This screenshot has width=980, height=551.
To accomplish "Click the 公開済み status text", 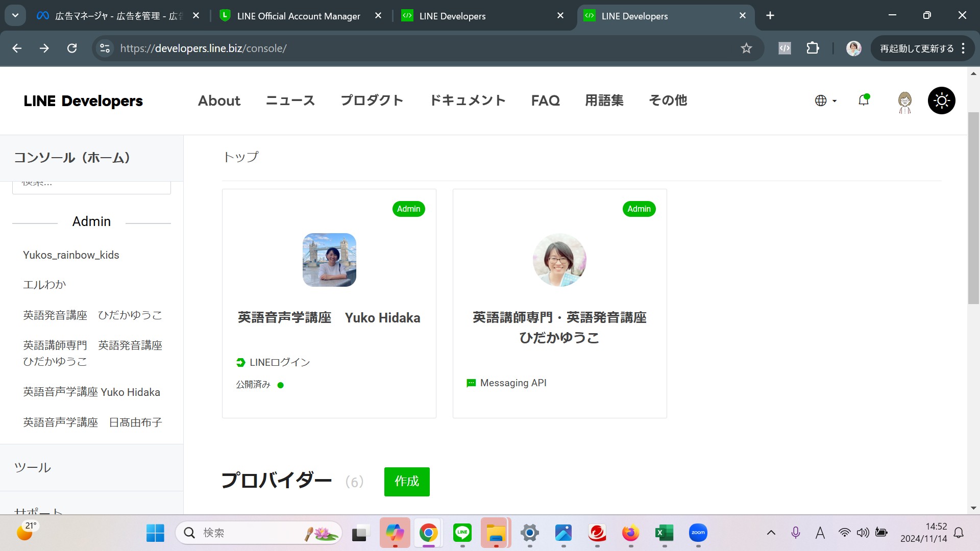I will pyautogui.click(x=253, y=385).
